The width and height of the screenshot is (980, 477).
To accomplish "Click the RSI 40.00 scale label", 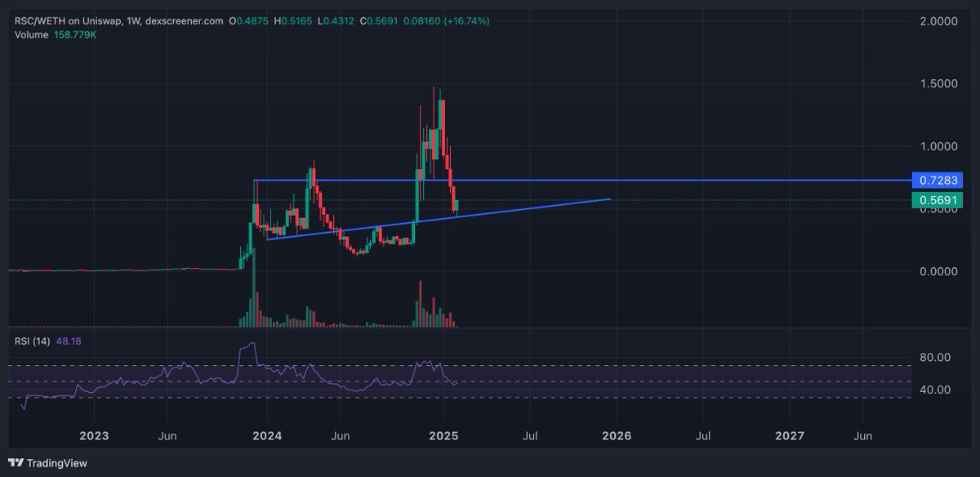I will 934,390.
